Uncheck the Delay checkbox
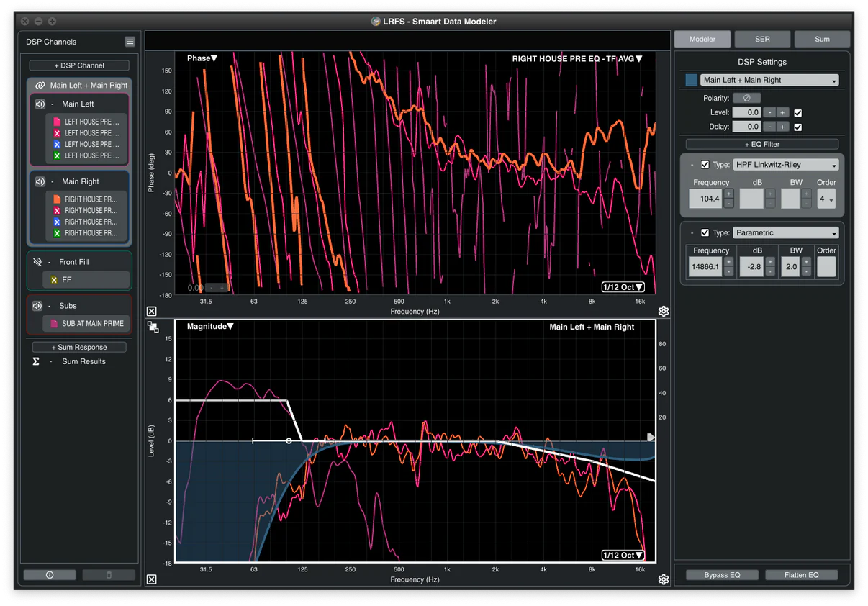Screen dimensions: 868x606 tap(797, 127)
